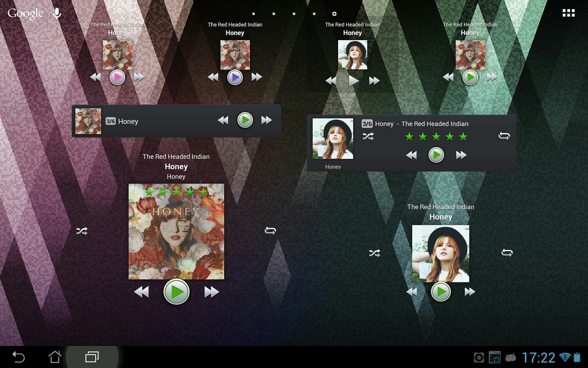Open recent apps from navigation bar
The height and width of the screenshot is (368, 588).
point(92,357)
